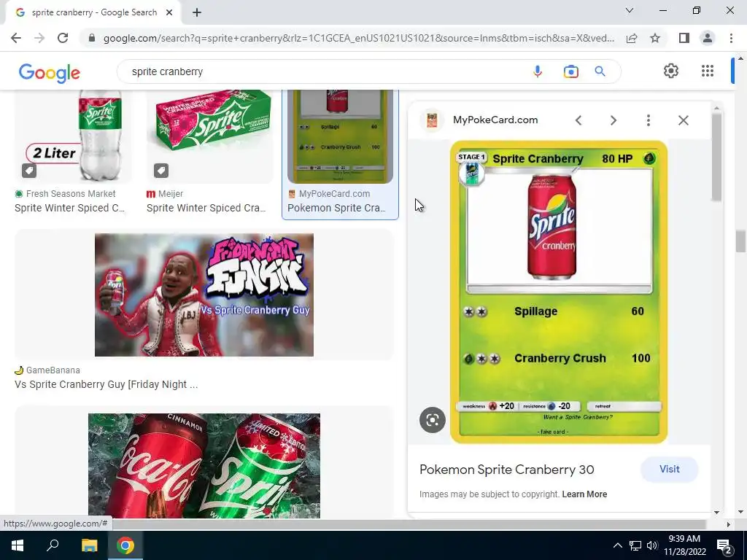747x560 pixels.
Task: Open the Chrome profile avatar
Action: pyautogui.click(x=708, y=38)
